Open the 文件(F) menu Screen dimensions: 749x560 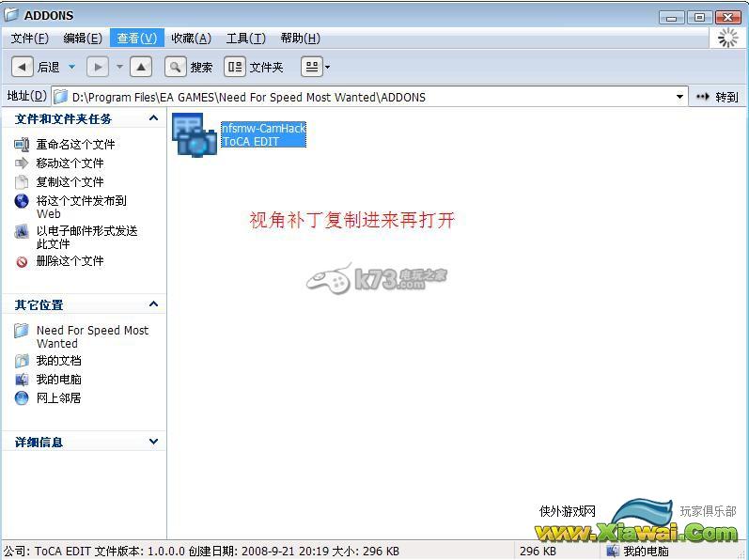pyautogui.click(x=30, y=39)
